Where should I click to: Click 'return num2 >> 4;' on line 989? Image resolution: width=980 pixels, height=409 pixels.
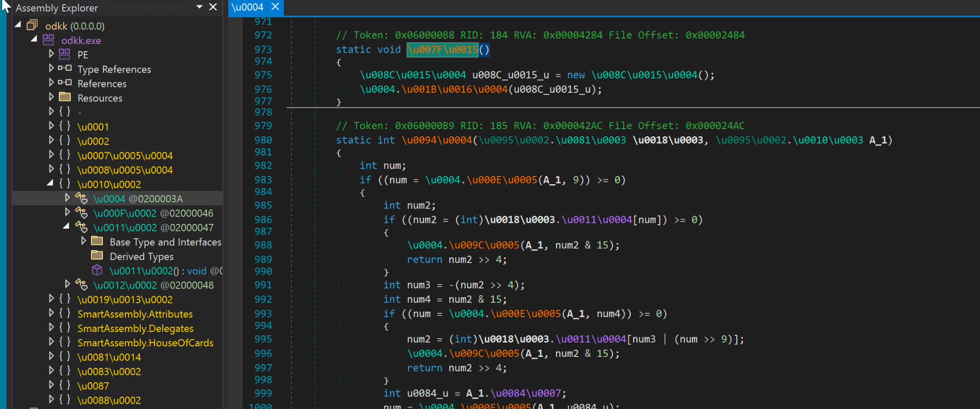457,260
